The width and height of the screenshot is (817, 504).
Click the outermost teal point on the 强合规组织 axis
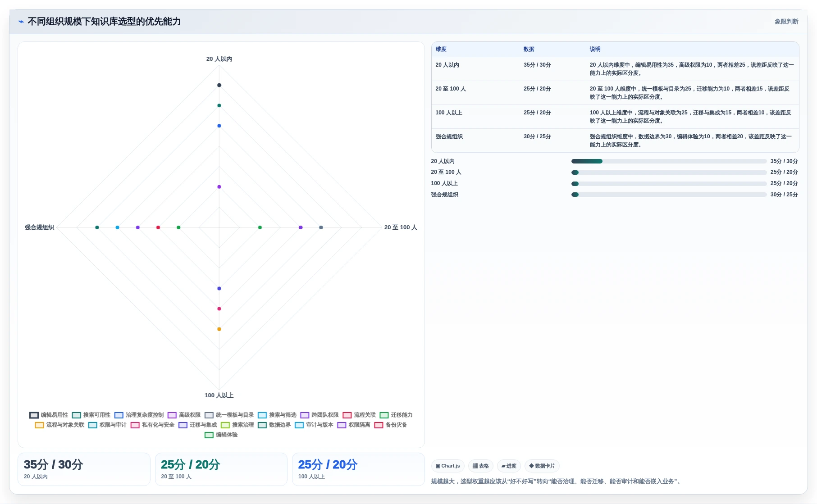coord(97,227)
